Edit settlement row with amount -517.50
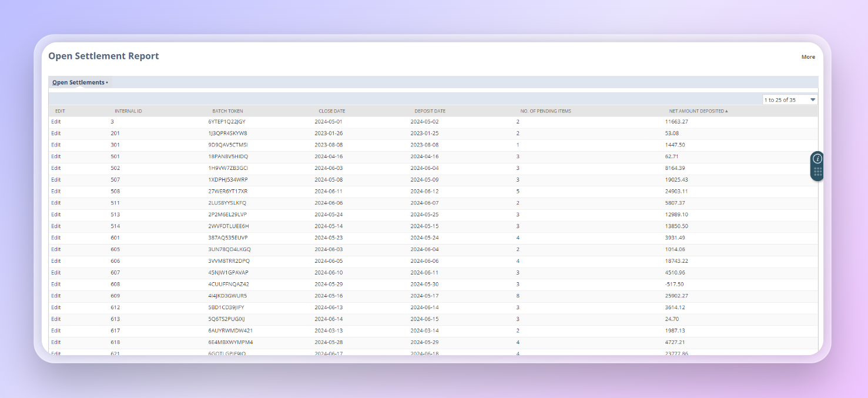This screenshot has height=398, width=868. click(56, 284)
